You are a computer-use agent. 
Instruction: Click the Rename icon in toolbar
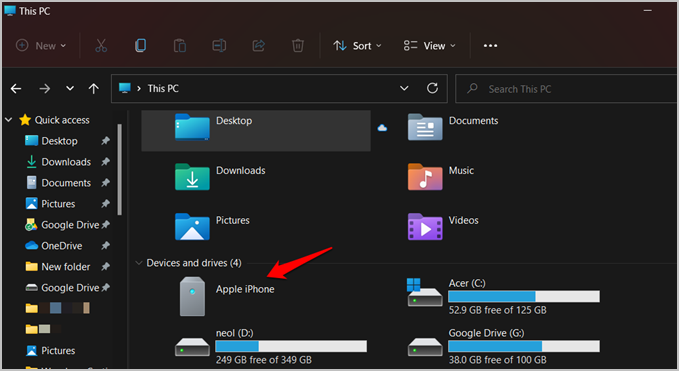[x=219, y=45]
